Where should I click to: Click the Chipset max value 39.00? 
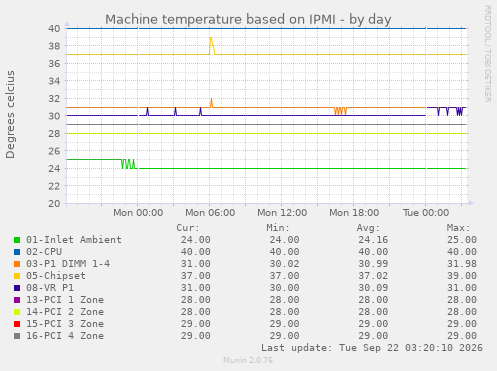coord(462,276)
